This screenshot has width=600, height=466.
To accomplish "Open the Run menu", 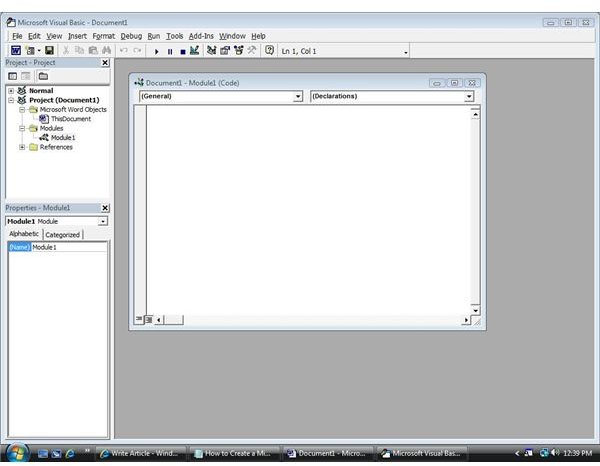I will pyautogui.click(x=154, y=36).
